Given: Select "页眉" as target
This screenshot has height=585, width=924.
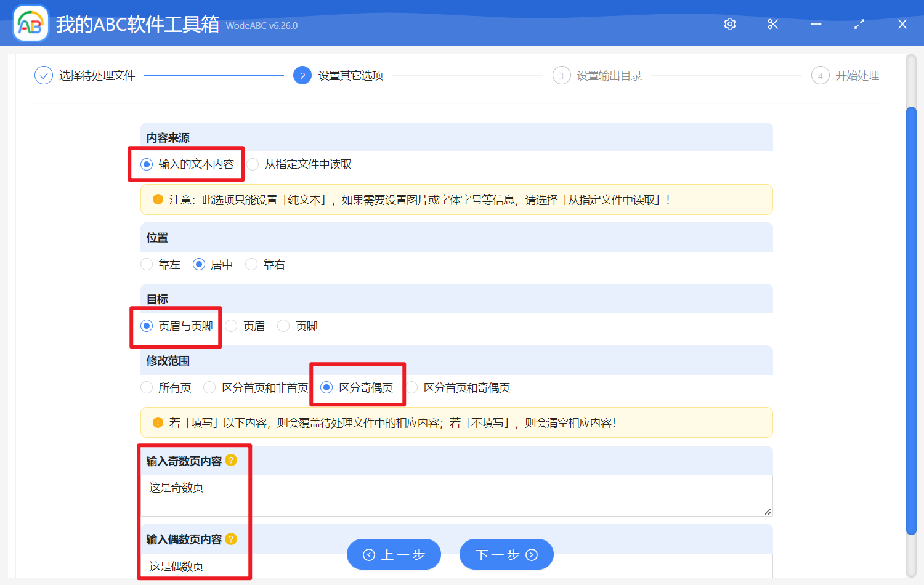Looking at the screenshot, I should coord(232,326).
